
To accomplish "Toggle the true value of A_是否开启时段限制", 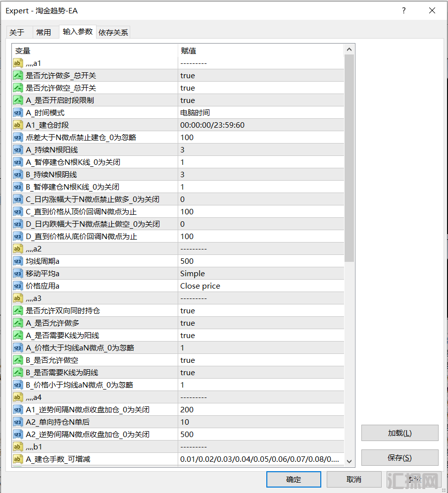I will tap(188, 100).
